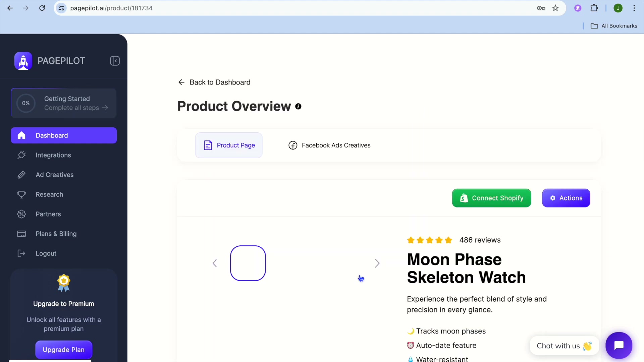
Task: Show next product image arrow
Action: click(377, 263)
